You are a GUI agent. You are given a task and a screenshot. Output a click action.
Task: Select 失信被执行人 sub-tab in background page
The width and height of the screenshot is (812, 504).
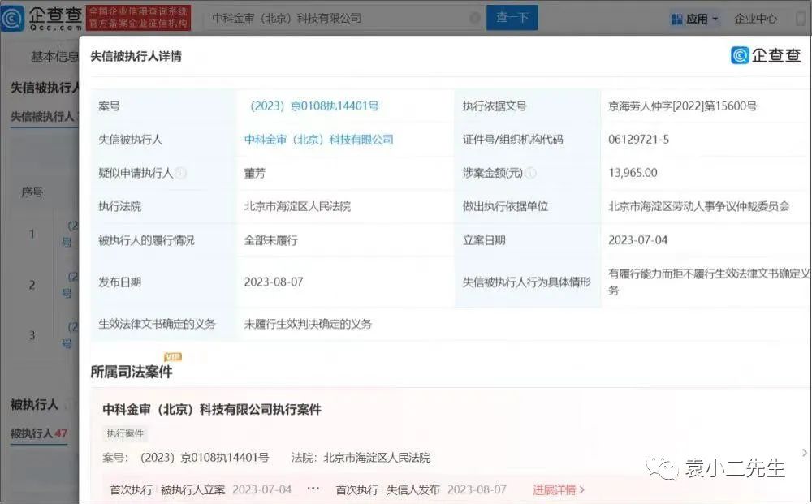click(42, 117)
